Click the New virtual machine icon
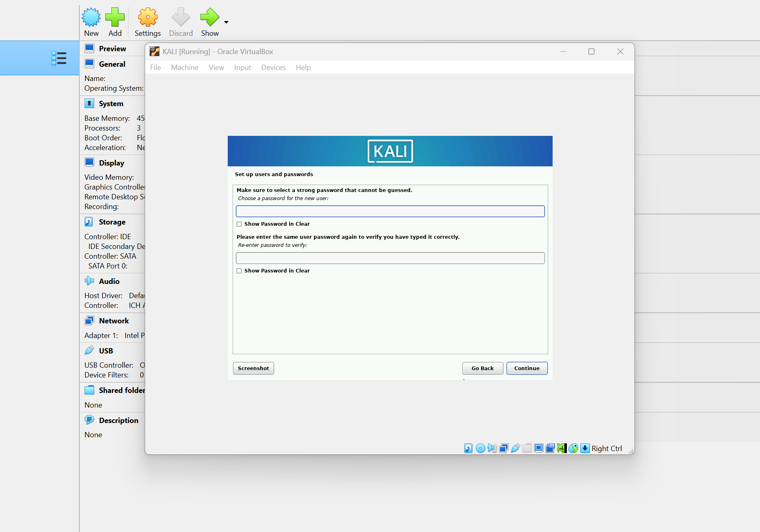 point(91,17)
